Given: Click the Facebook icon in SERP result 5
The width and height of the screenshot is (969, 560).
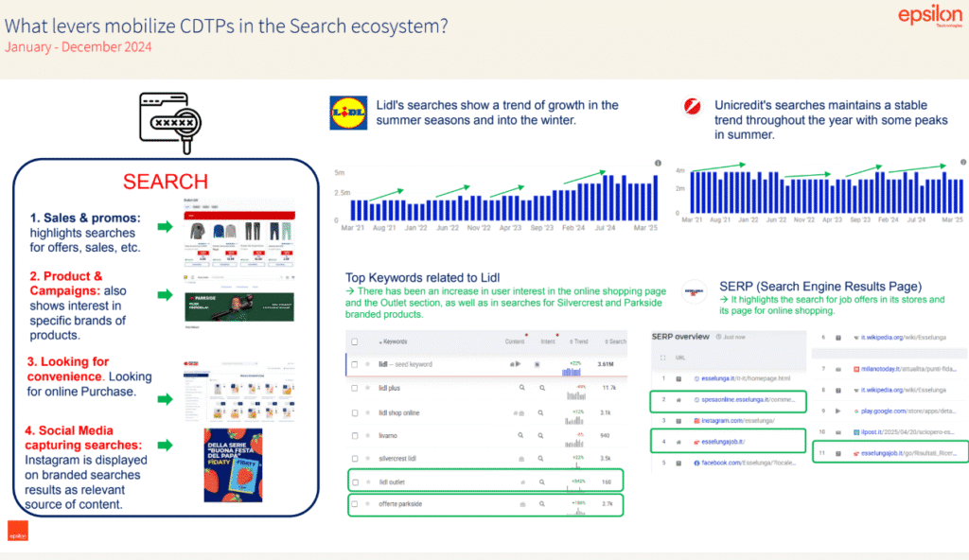Looking at the screenshot, I should pyautogui.click(x=697, y=462).
